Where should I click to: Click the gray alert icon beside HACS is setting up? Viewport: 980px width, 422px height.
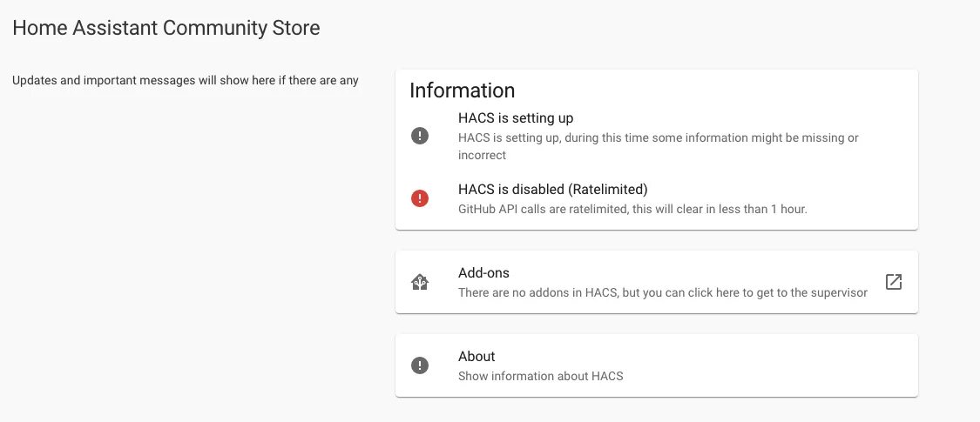coord(420,136)
